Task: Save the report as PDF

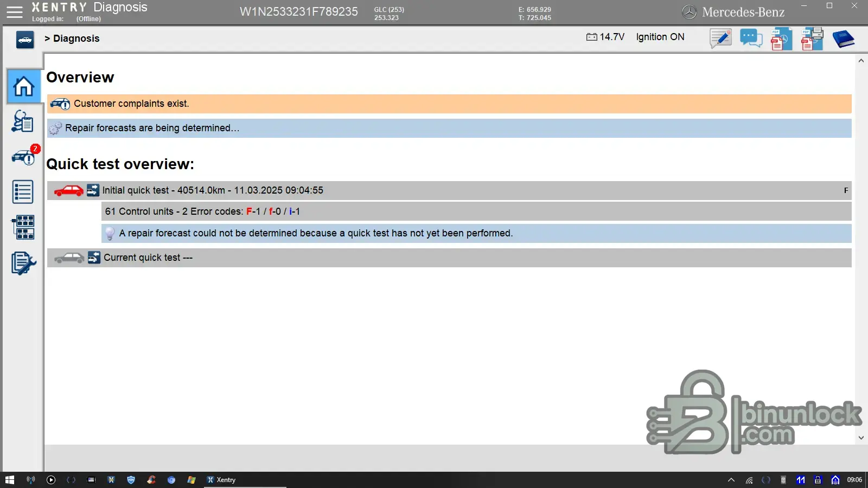Action: pyautogui.click(x=781, y=39)
